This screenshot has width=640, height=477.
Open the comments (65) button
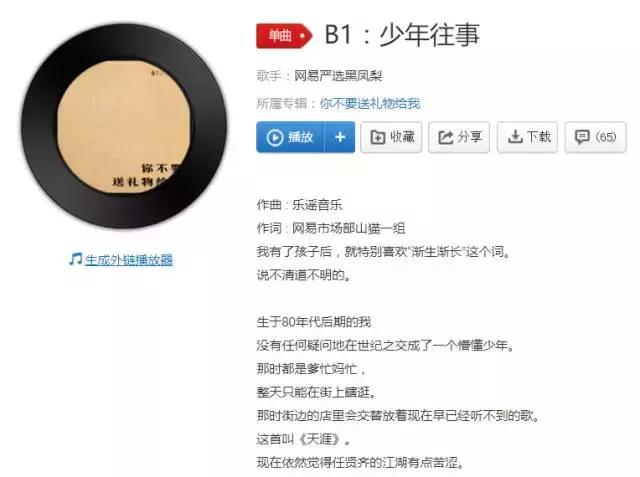(x=595, y=137)
